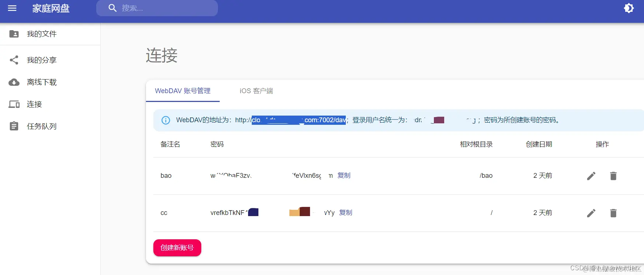Viewport: 644px width, 275px height.
Task: Delete the cc account
Action: pos(613,213)
